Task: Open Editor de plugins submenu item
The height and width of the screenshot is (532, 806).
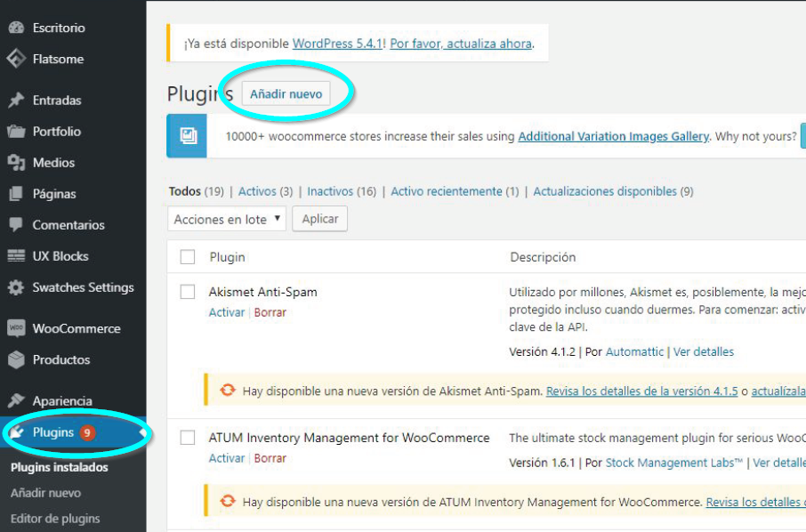Action: pyautogui.click(x=55, y=519)
